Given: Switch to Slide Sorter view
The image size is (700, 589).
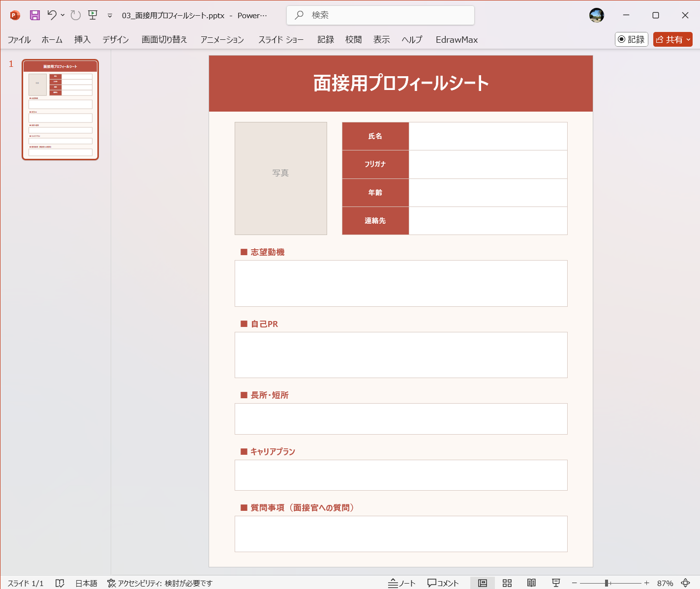Looking at the screenshot, I should click(507, 583).
